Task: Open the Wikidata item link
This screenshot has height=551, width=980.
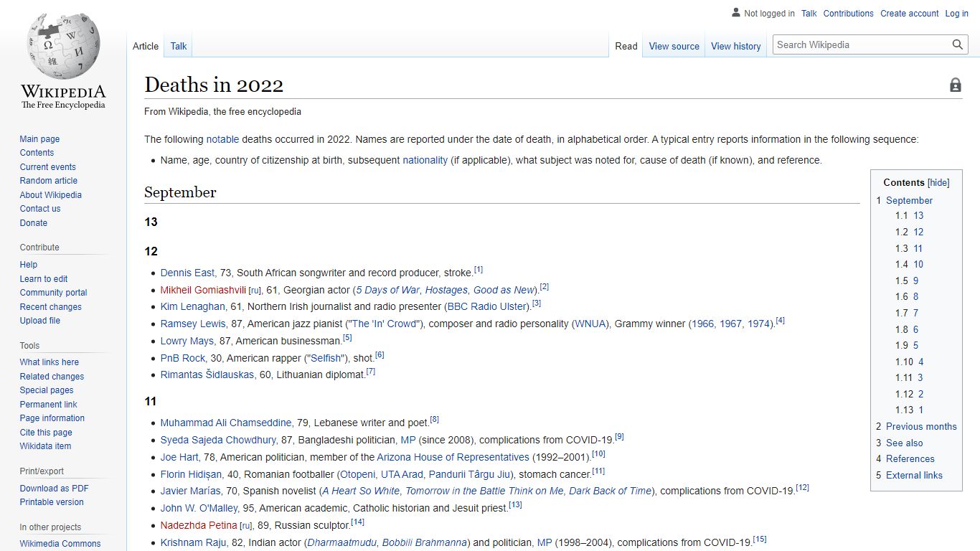Action: point(45,446)
